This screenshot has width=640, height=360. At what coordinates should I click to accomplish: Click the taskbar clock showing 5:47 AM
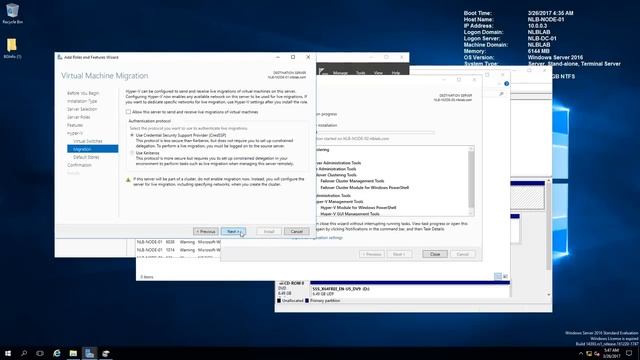pos(611,353)
